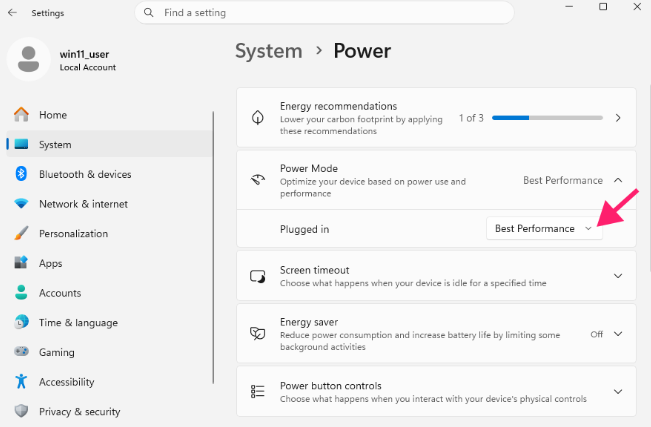This screenshot has height=427, width=651.
Task: Click the Find a setting search box
Action: [324, 12]
